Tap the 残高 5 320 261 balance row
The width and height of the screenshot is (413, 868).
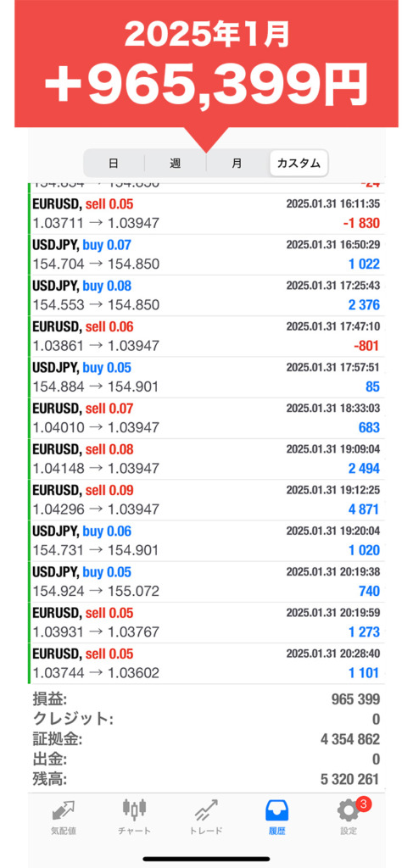[207, 780]
